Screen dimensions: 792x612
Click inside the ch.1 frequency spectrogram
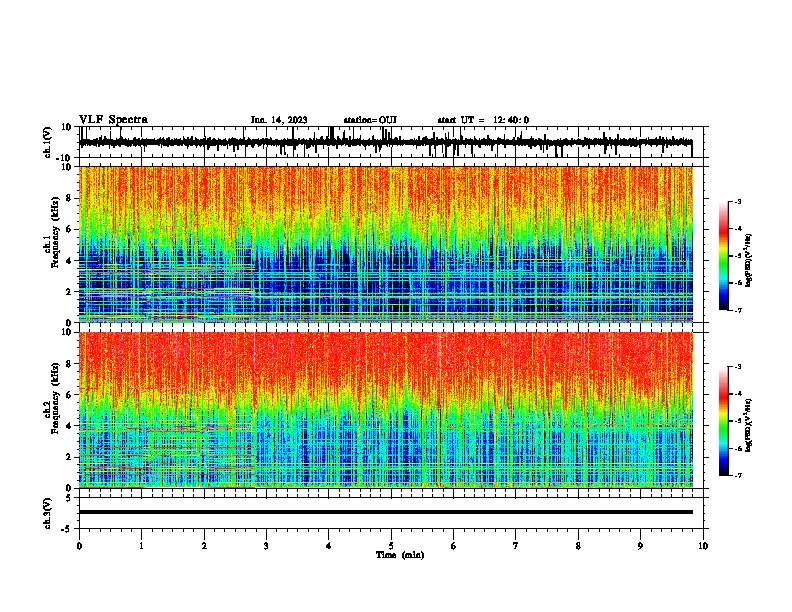386,244
